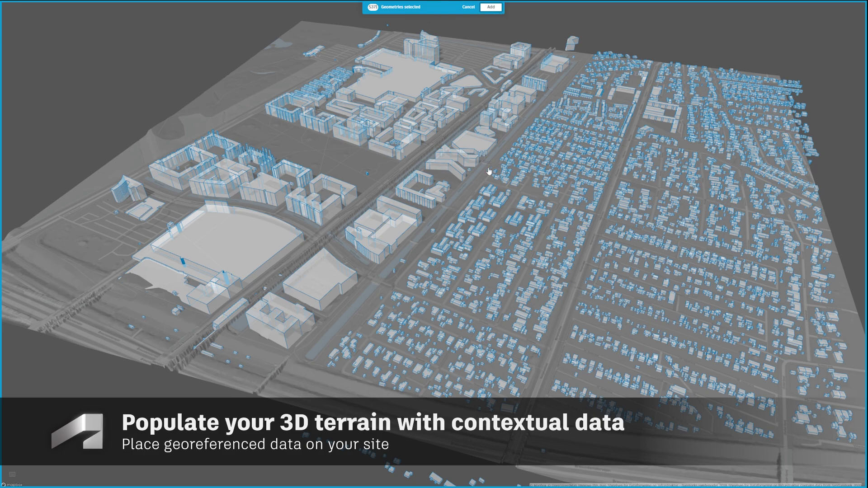Click the dark blue highlighted element on arena
This screenshot has height=488, width=868.
183,261
